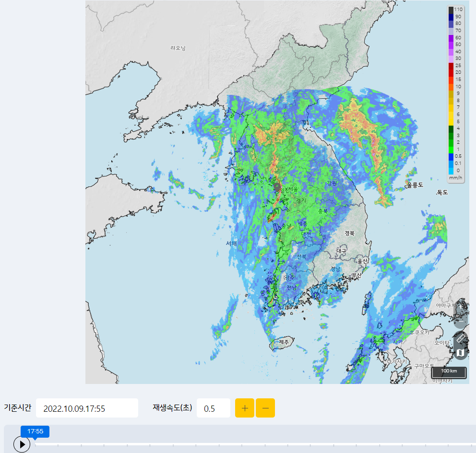Click the 광주 map label
Image resolution: width=476 pixels, height=453 pixels.
(289, 277)
